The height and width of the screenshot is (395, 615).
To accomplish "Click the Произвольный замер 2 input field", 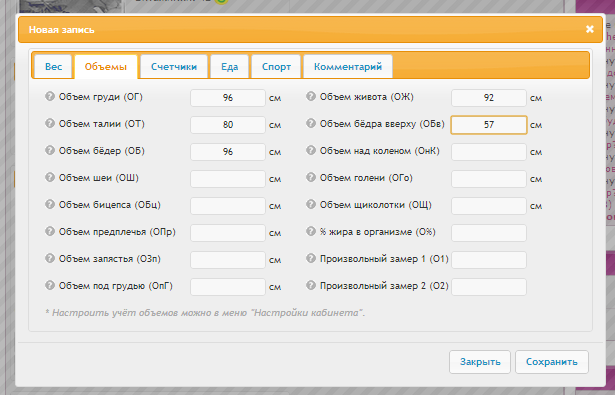I will (x=489, y=287).
